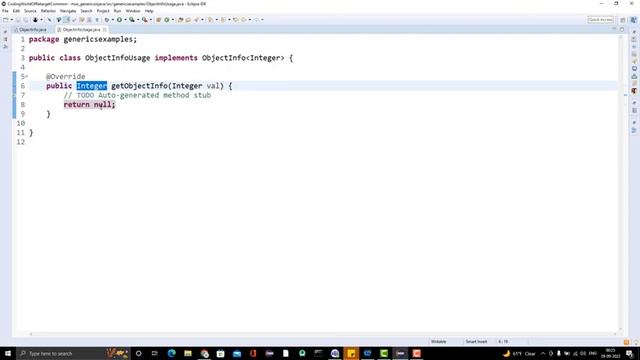Viewport: 640px width, 360px height.
Task: Open the Windows notification center
Action: point(630,353)
